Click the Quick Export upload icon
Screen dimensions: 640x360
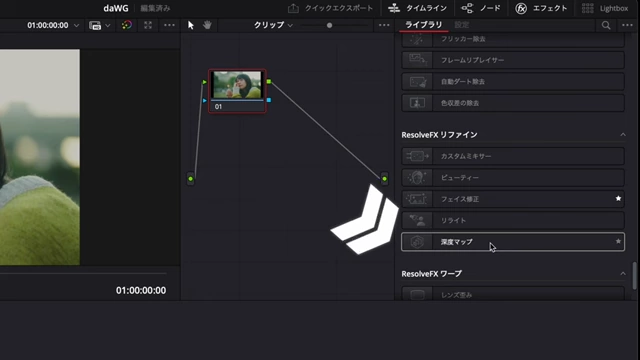[293, 8]
